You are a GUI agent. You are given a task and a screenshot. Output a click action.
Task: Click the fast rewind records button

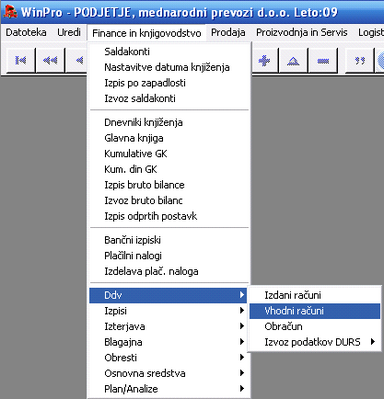pos(50,60)
